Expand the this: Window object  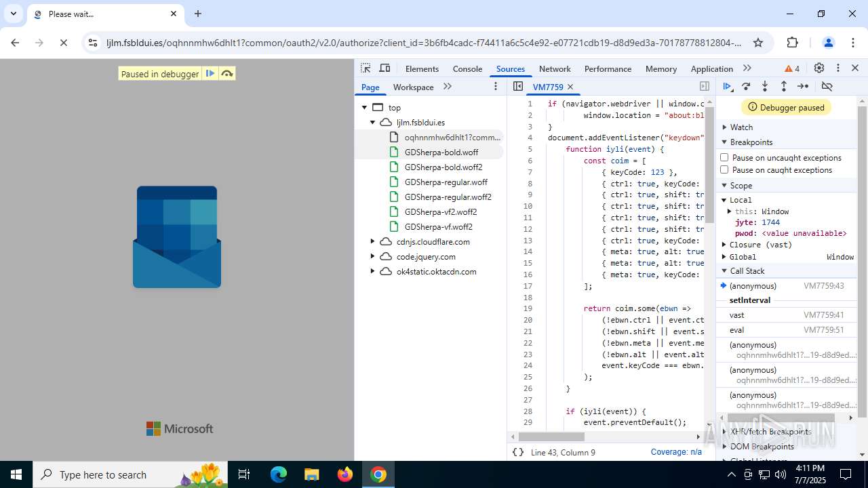pos(730,211)
